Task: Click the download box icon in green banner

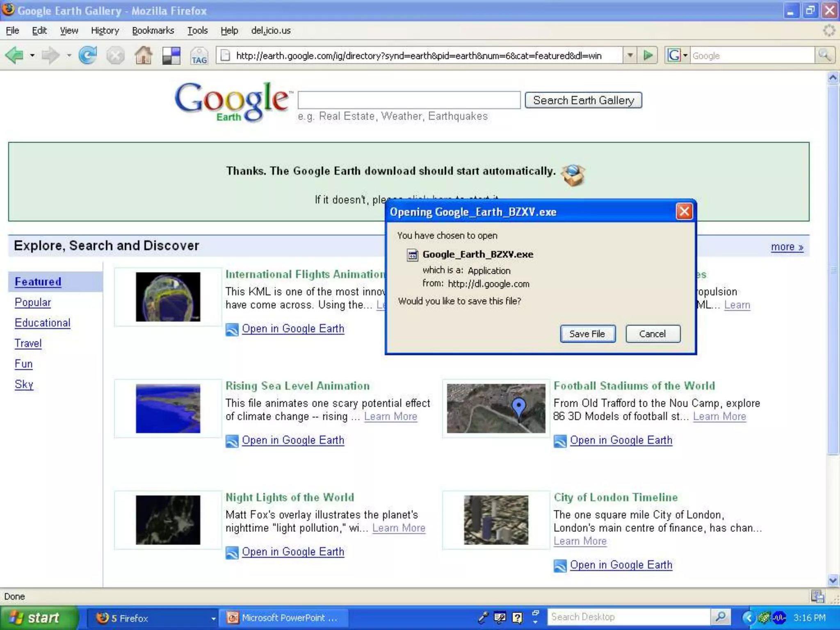Action: click(573, 175)
